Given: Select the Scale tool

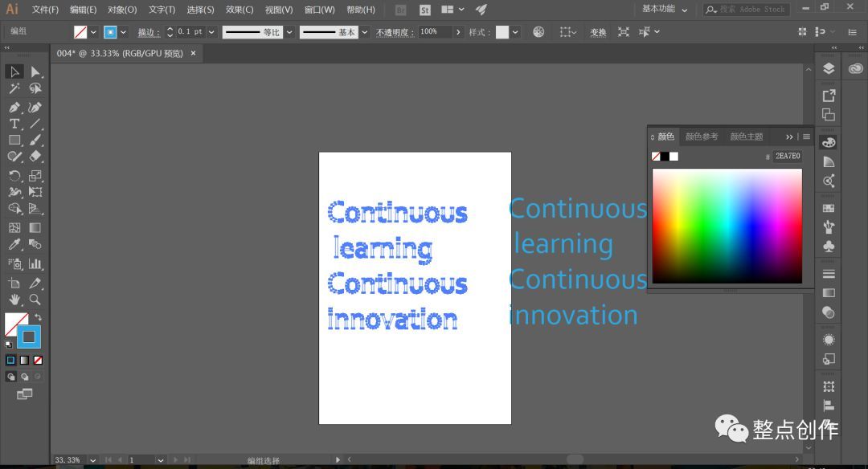Looking at the screenshot, I should (x=35, y=176).
